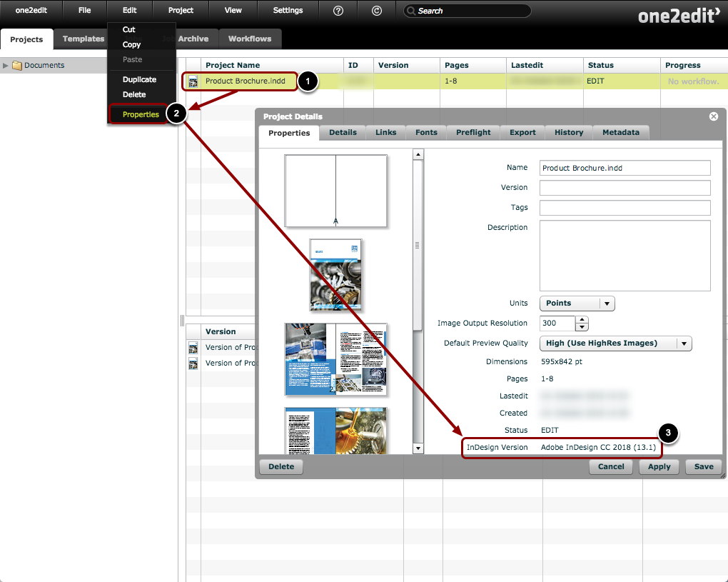Choose Cut from Edit menu

pyautogui.click(x=128, y=29)
